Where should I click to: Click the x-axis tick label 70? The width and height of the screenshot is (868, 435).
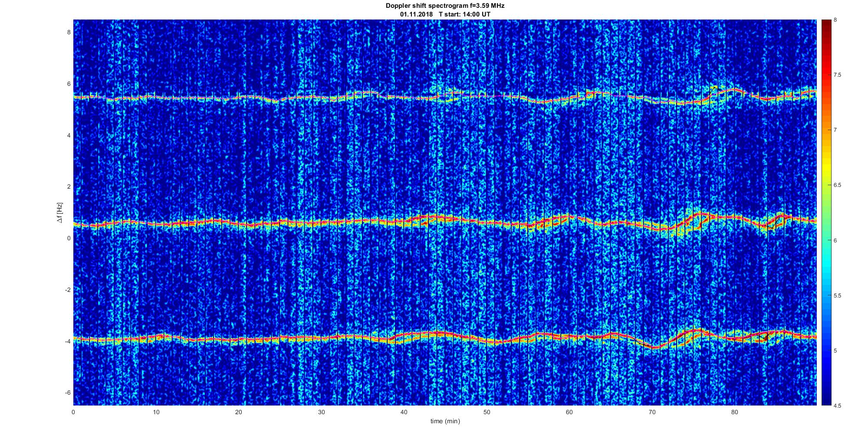pyautogui.click(x=651, y=412)
